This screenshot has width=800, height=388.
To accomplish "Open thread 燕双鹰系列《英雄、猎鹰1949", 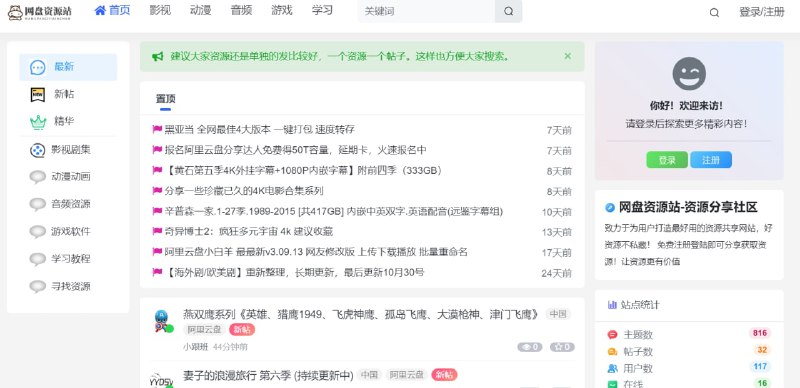I will [361, 314].
